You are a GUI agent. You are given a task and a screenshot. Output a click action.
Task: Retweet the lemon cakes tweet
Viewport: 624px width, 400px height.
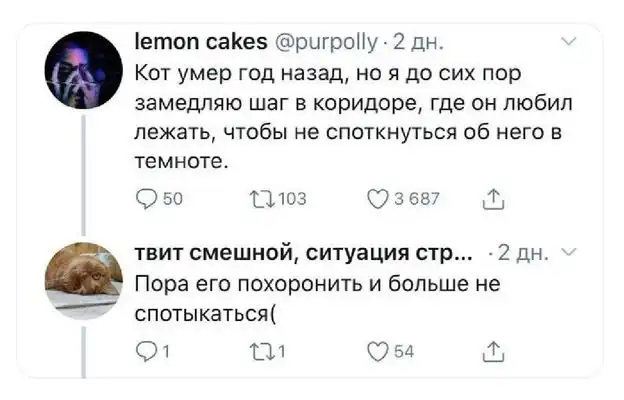254,199
